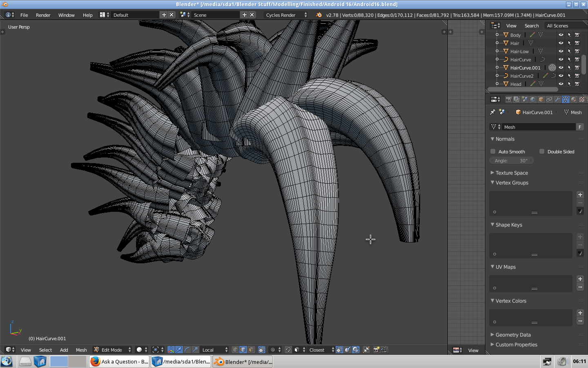Open the Cycles Render engine dropdown
The height and width of the screenshot is (368, 588).
[x=286, y=15]
